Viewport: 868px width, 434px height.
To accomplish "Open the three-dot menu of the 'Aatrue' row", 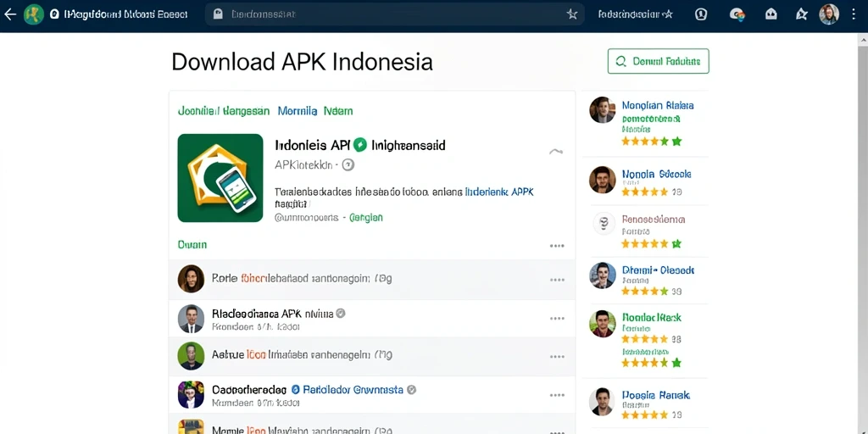I will (x=557, y=357).
